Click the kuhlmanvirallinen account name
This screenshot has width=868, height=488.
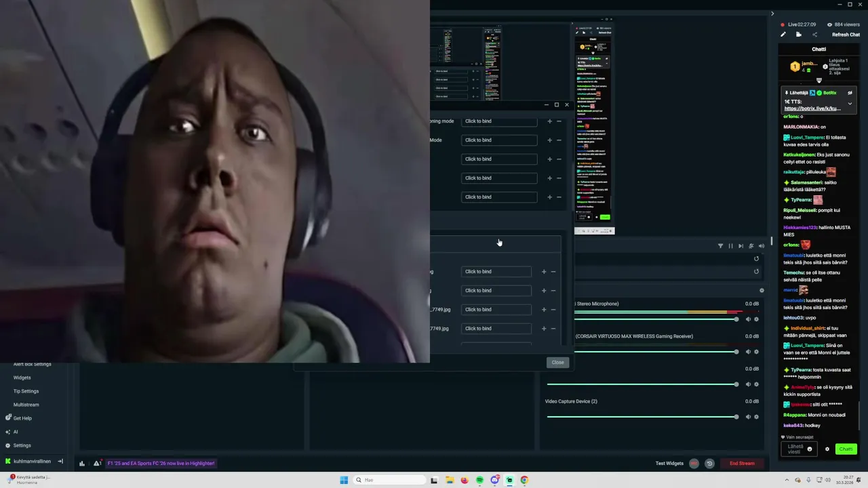(x=32, y=462)
